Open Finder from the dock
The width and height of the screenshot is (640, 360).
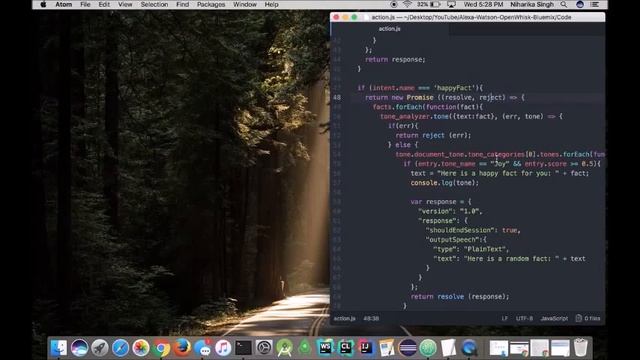[x=59, y=348]
